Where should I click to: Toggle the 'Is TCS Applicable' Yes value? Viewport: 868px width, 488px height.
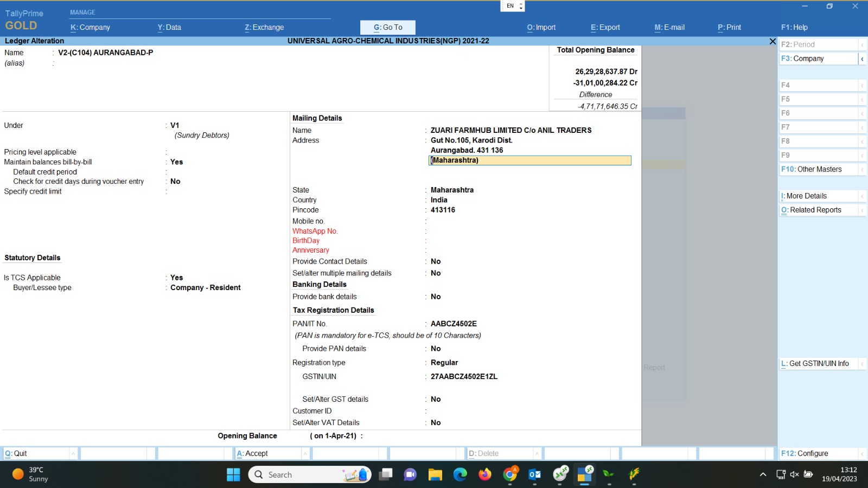(x=176, y=278)
